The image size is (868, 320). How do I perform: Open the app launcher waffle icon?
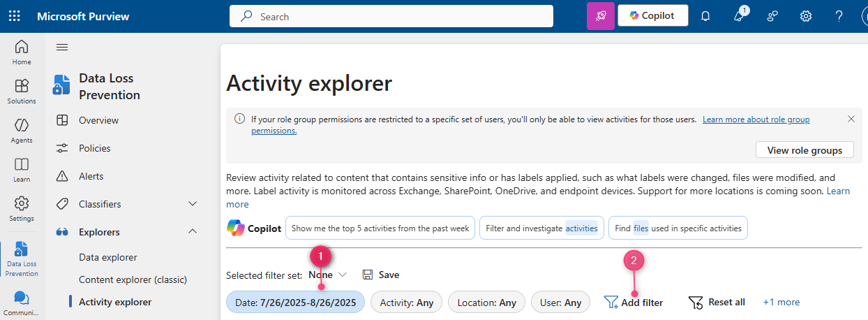pos(14,16)
